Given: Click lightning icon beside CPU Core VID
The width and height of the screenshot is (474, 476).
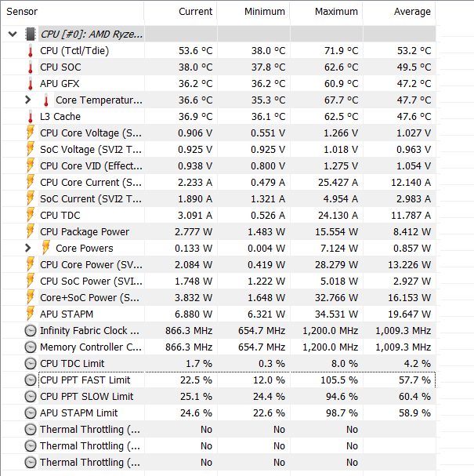Looking at the screenshot, I should point(31,165).
